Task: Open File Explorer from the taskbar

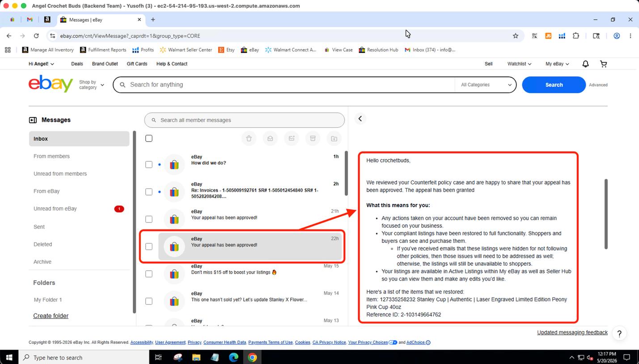Action: click(196, 357)
